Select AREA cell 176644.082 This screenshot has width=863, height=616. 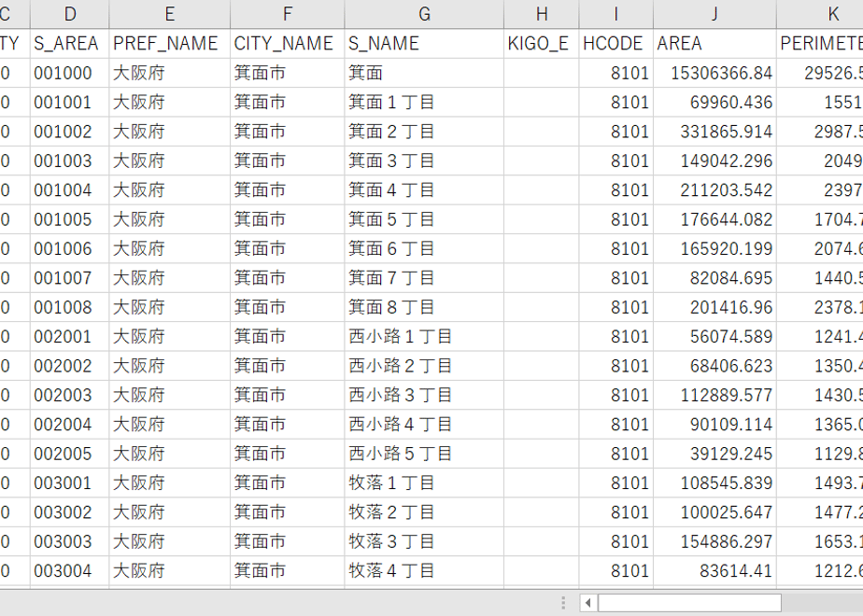714,219
